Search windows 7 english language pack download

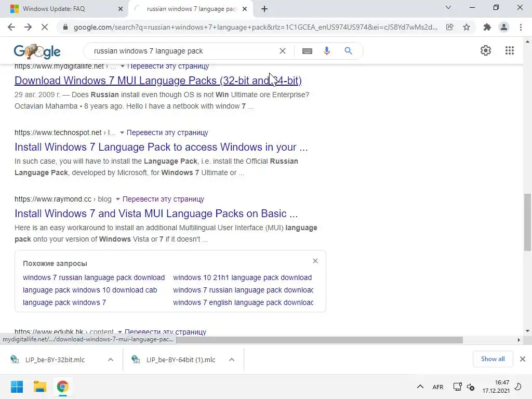[x=243, y=302]
